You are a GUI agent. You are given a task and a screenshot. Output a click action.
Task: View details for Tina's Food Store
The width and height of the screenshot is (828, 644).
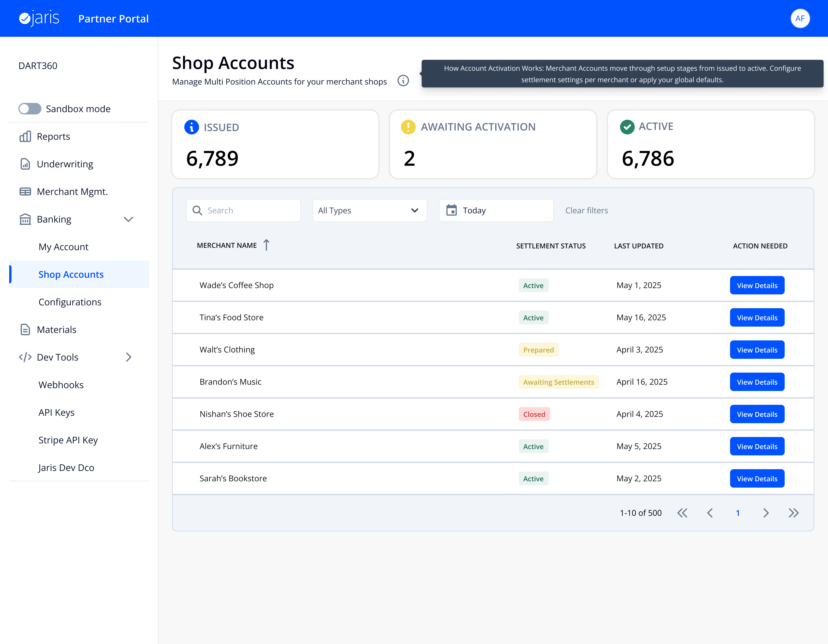[x=757, y=318]
